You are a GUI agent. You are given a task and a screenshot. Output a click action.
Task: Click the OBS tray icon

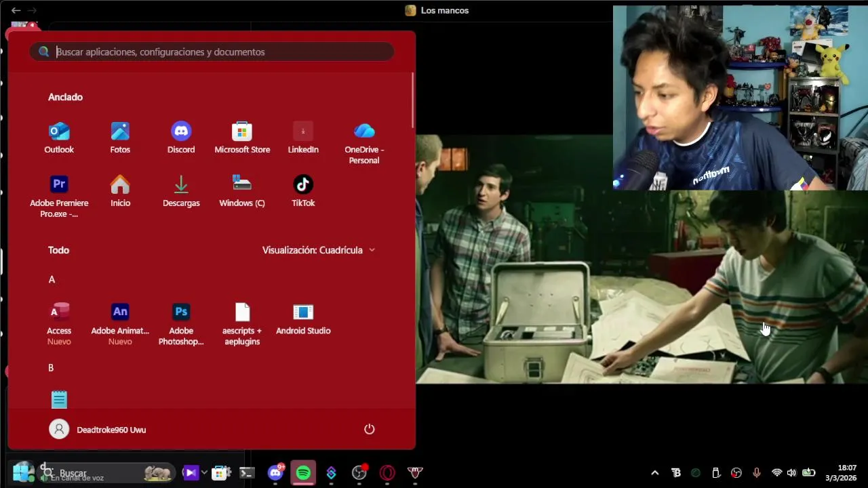tap(736, 472)
